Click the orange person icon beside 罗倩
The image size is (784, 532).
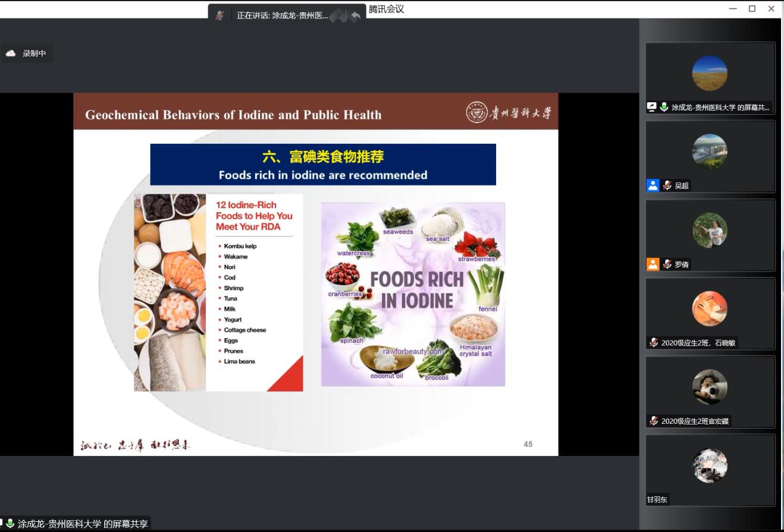pyautogui.click(x=653, y=264)
